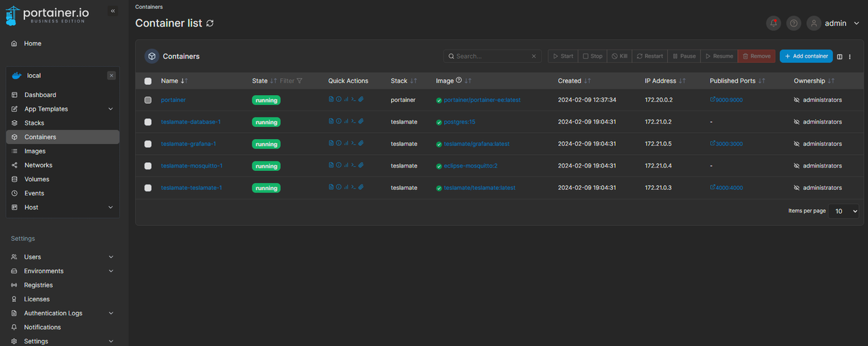This screenshot has height=346, width=868.
Task: View logs of teslamate-mosquitto-1
Action: coord(331,165)
